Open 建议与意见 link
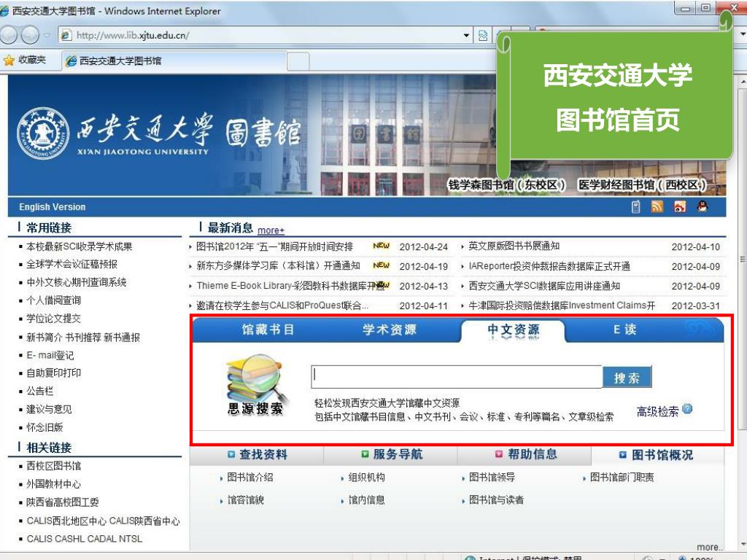 [49, 409]
